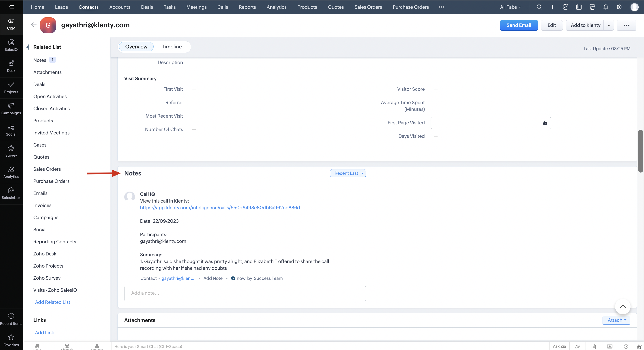644x350 pixels.
Task: Click the Add a note input field
Action: click(245, 293)
